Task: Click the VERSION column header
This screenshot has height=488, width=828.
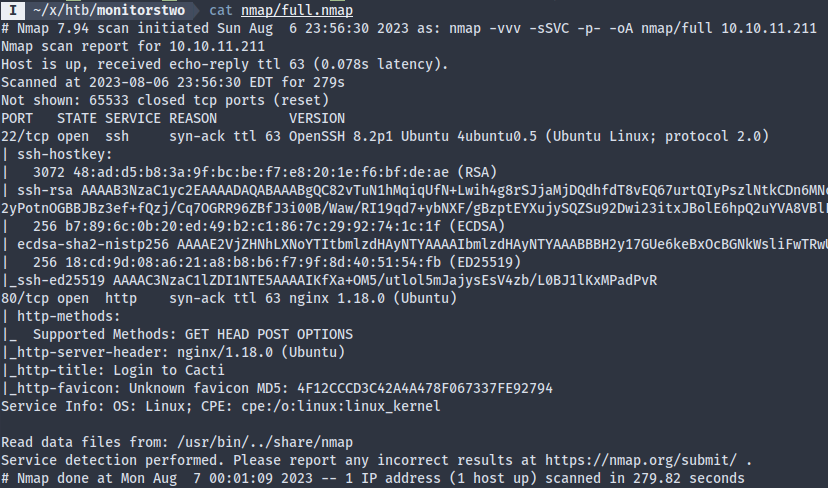Action: (316, 118)
